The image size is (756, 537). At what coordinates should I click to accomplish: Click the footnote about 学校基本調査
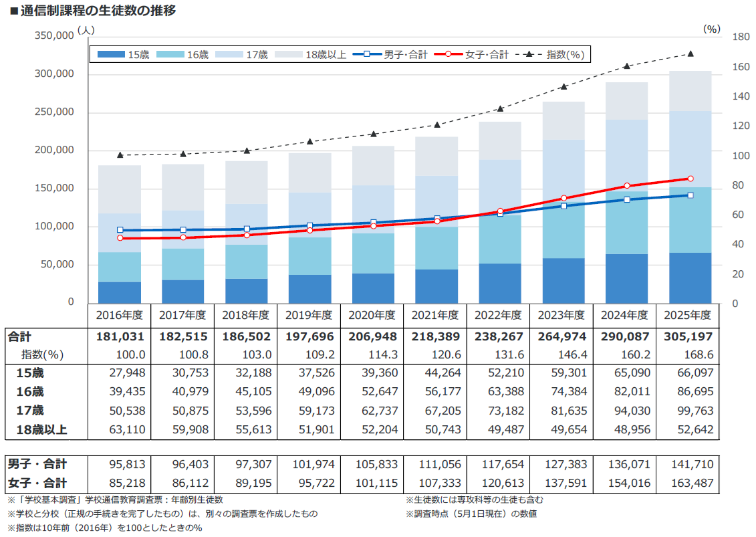point(115,500)
